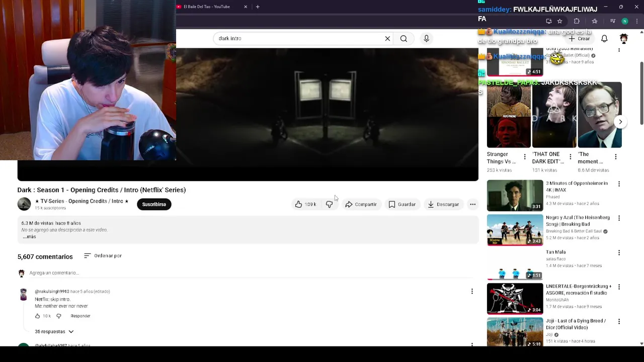Screen dimensions: 644x362
Task: Click the magnifier search button
Action: 404,38
